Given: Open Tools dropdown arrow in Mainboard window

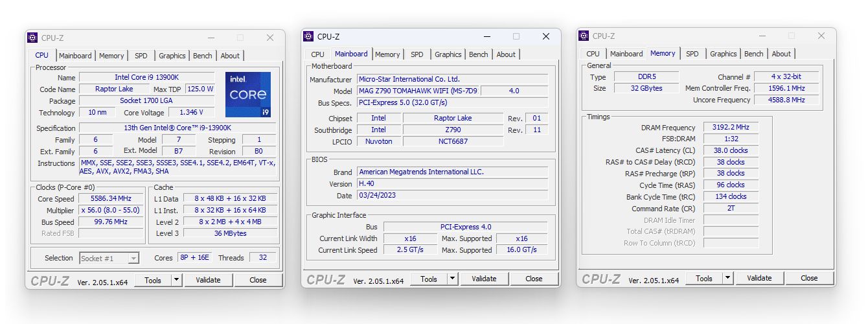Looking at the screenshot, I should point(452,279).
